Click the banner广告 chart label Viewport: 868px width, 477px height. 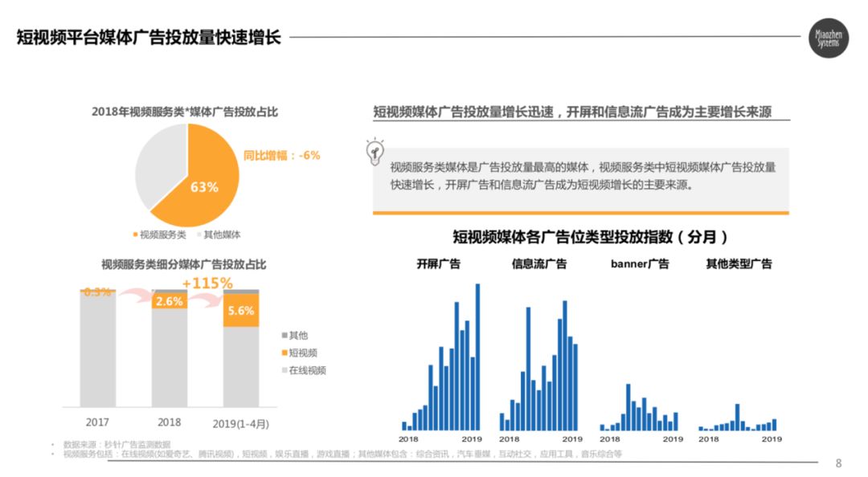[640, 264]
